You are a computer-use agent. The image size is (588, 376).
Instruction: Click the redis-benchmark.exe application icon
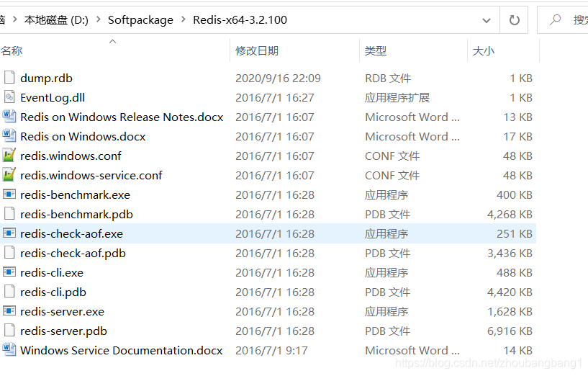point(9,194)
